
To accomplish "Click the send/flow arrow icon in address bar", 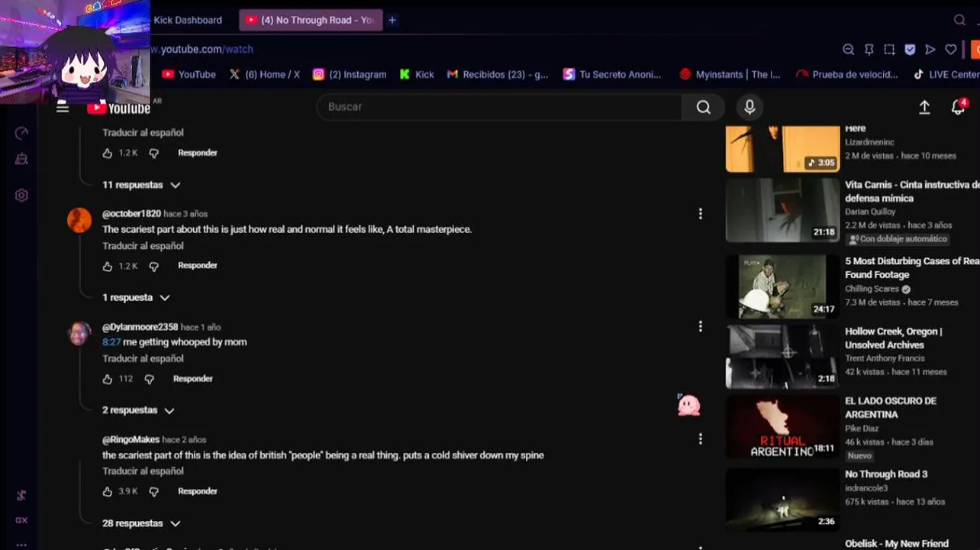I will point(930,50).
